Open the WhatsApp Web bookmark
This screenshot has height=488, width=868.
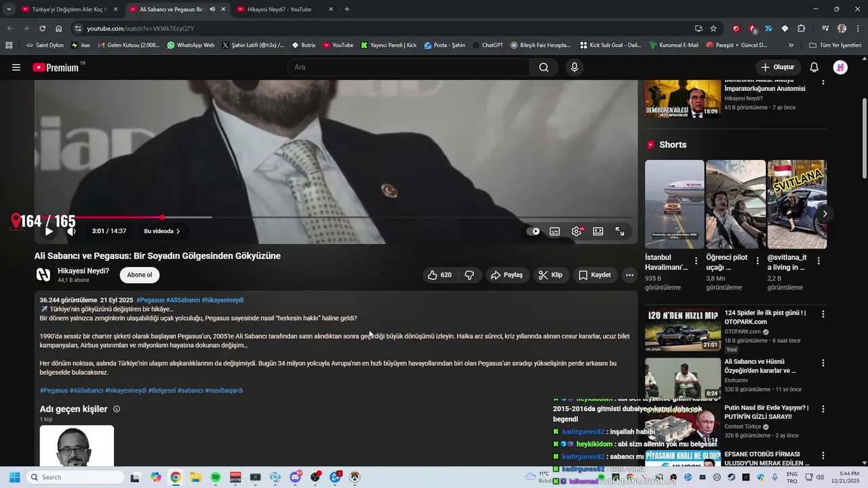(191, 45)
